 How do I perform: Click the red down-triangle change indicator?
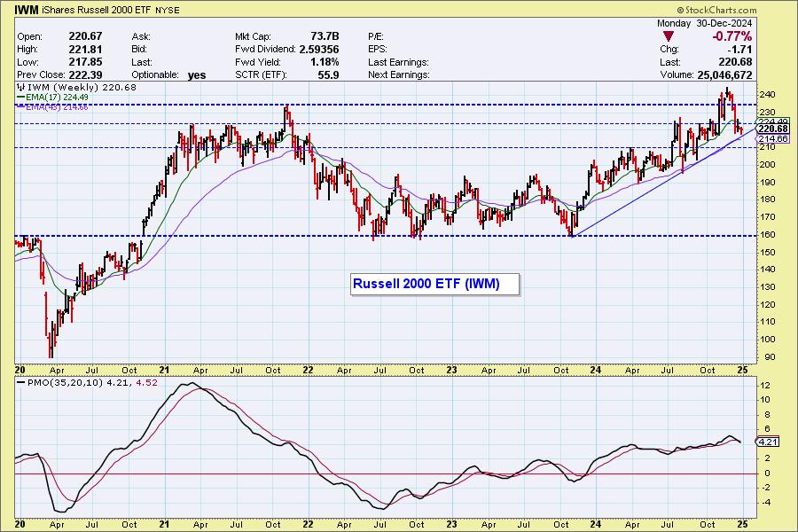point(669,36)
